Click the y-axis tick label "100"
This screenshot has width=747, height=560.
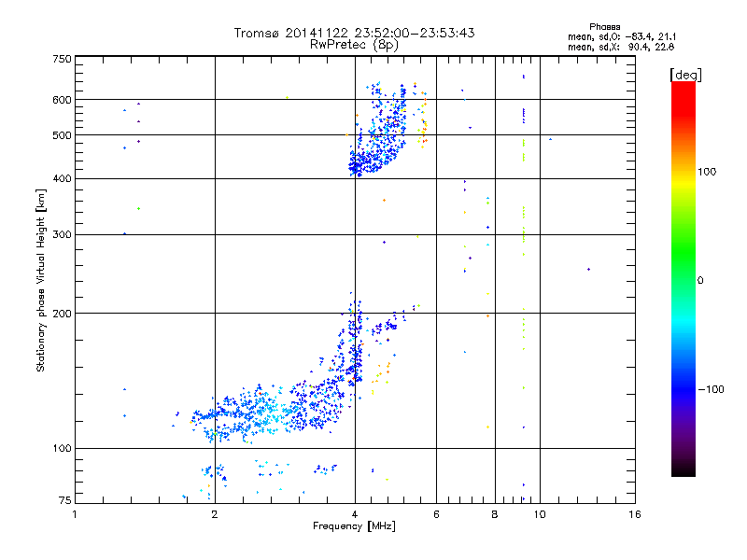click(x=63, y=449)
